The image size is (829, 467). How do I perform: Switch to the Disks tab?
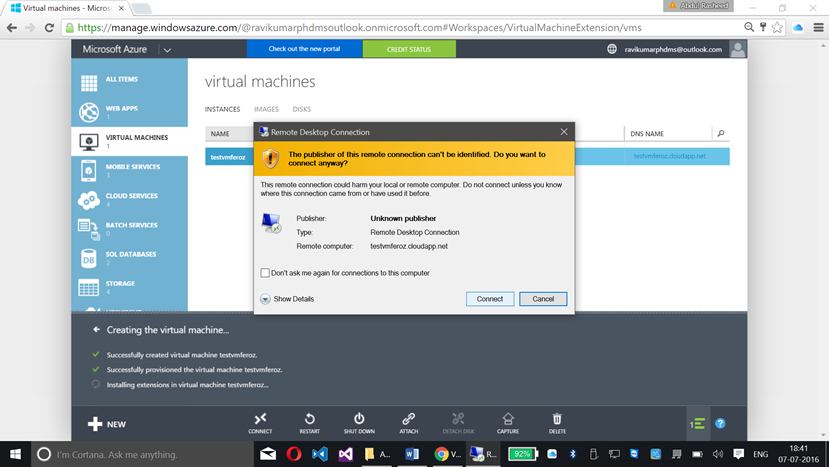[x=302, y=109]
